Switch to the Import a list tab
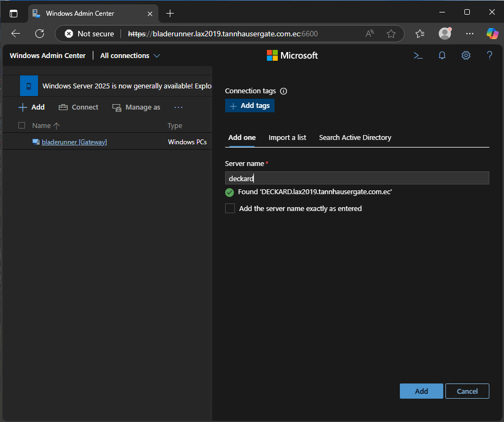 tap(287, 137)
